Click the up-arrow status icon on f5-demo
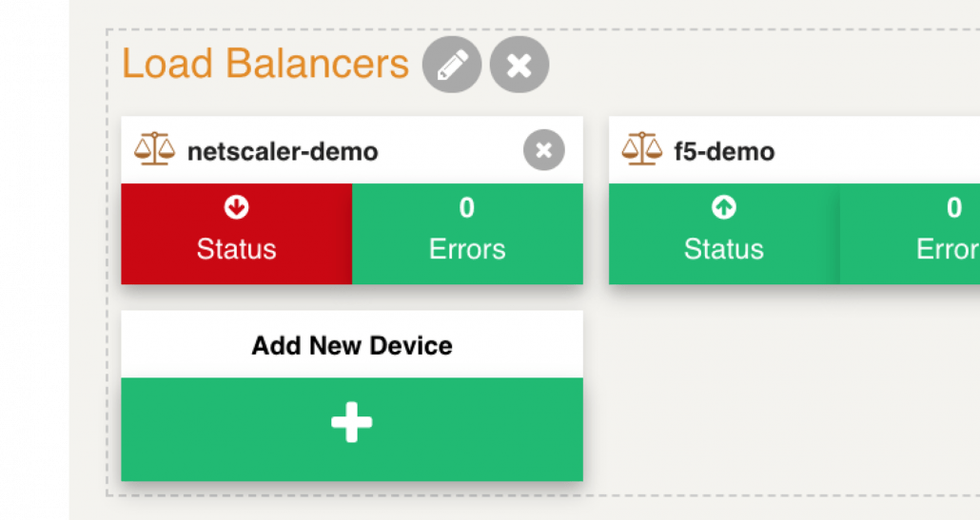 point(724,207)
